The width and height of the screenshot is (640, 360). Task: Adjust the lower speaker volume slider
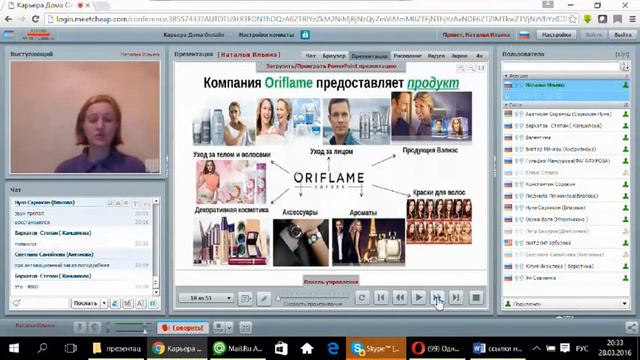click(x=130, y=331)
